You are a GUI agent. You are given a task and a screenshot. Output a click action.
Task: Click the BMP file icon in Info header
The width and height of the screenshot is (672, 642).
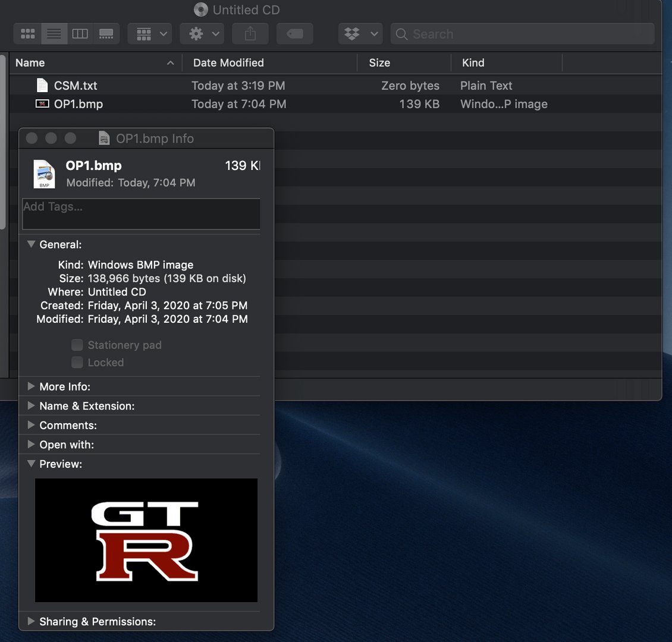pos(44,174)
